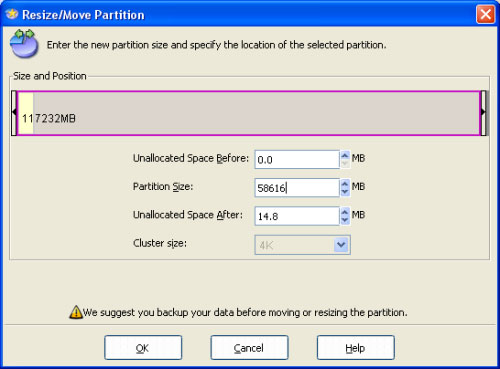
Task: Open the Help button
Action: pos(356,348)
